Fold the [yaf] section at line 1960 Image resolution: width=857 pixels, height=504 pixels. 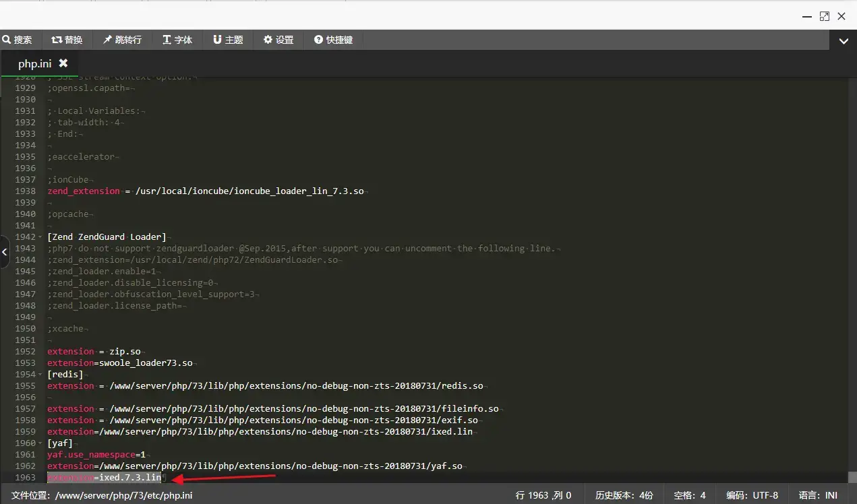point(40,443)
